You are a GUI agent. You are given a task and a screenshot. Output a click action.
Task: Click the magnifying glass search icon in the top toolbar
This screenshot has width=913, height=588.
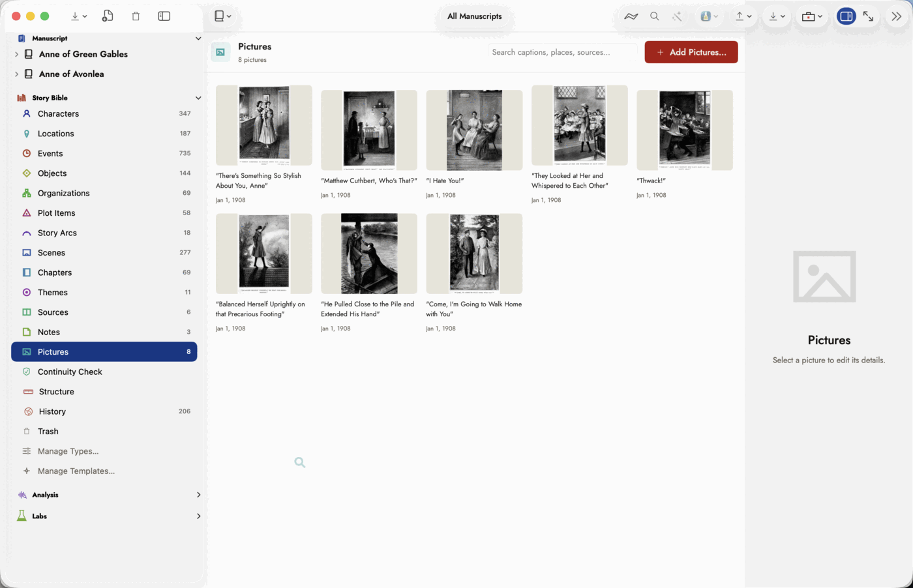pos(654,16)
